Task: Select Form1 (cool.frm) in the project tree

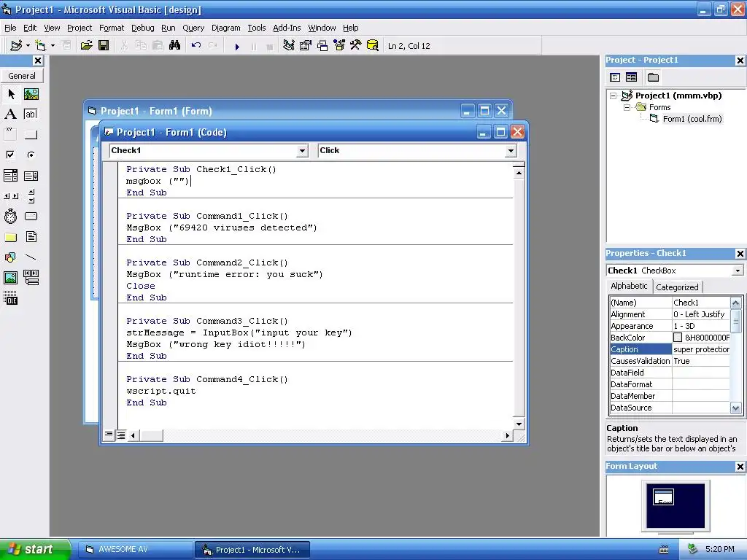Action: point(692,119)
